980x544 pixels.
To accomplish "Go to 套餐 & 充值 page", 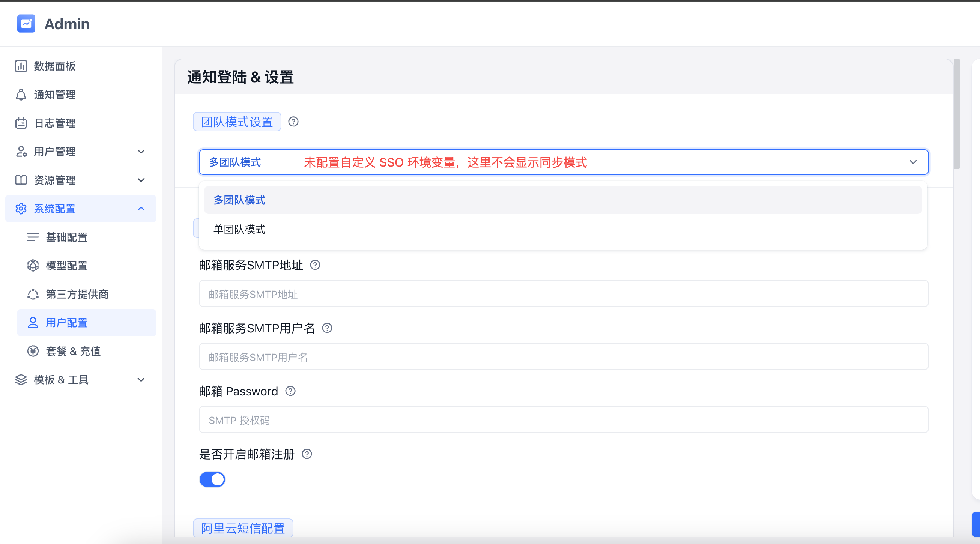I will [x=73, y=351].
